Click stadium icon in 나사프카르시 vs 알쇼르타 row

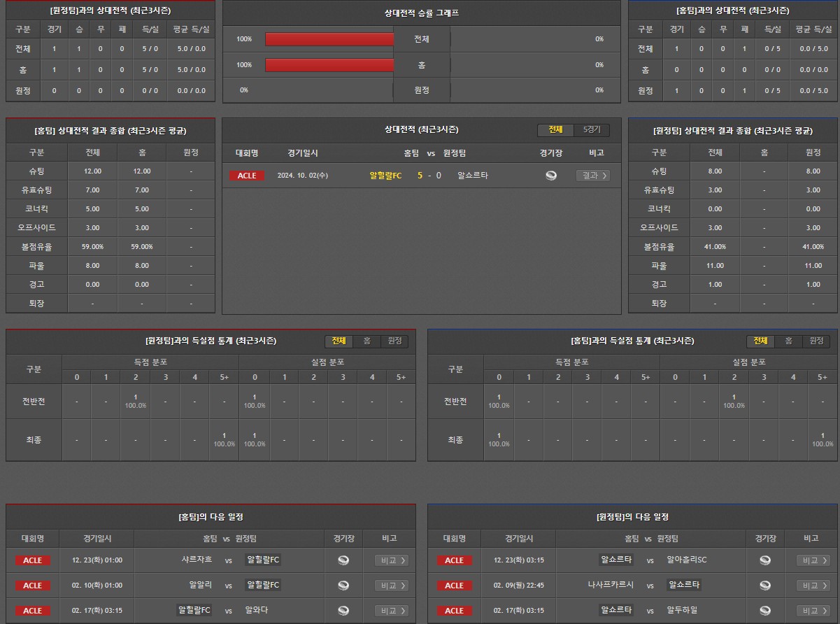click(765, 586)
